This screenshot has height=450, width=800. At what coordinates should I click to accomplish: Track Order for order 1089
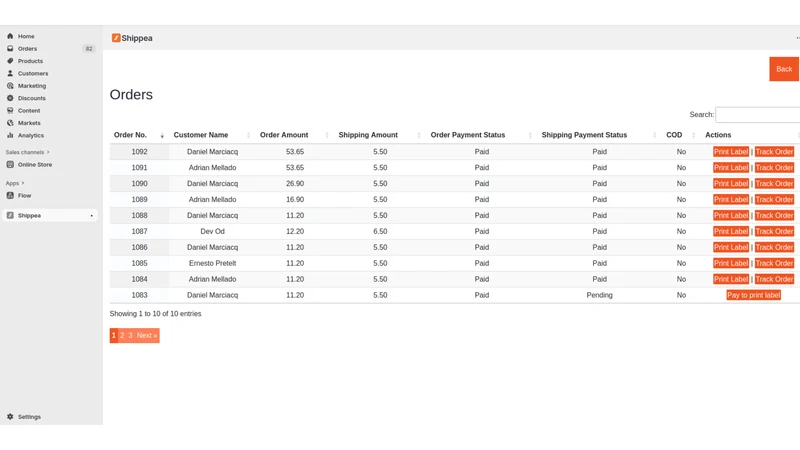point(774,199)
